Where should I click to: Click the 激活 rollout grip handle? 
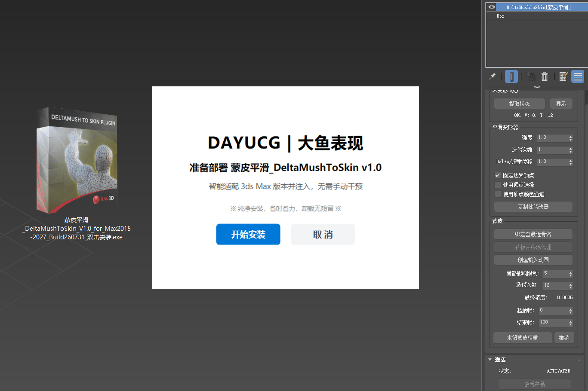click(x=578, y=360)
